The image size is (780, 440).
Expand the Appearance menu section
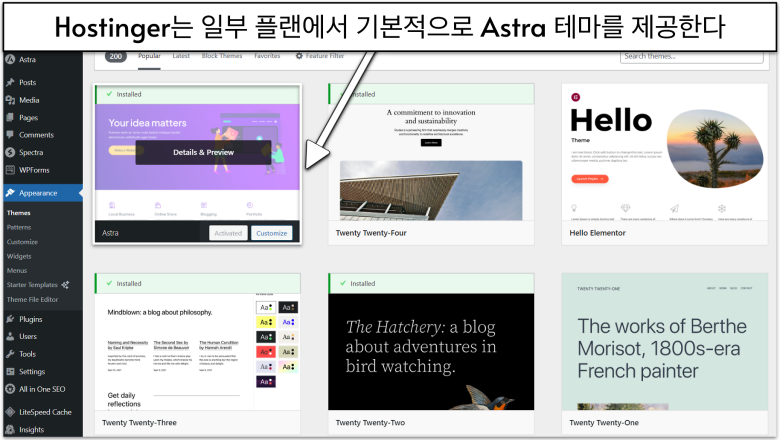38,193
